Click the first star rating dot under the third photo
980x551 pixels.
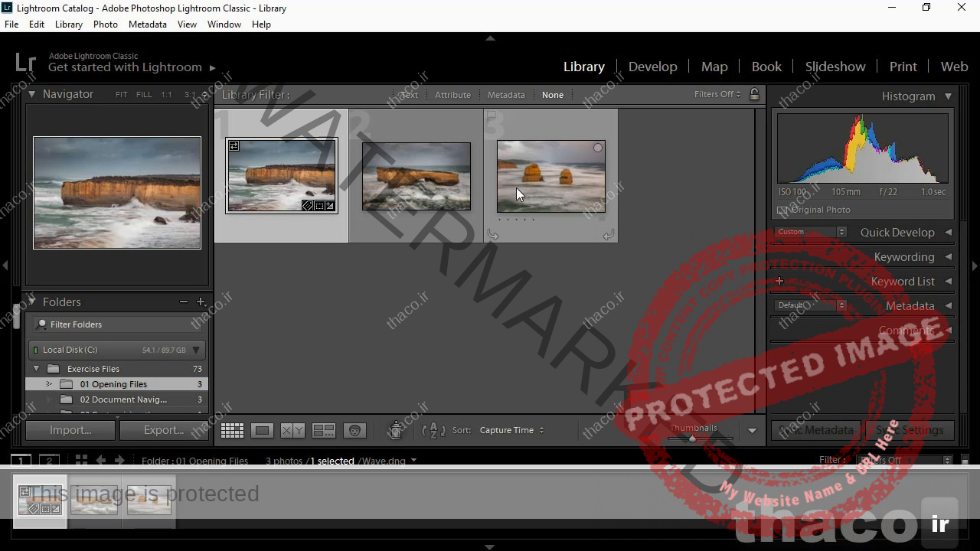click(x=499, y=220)
